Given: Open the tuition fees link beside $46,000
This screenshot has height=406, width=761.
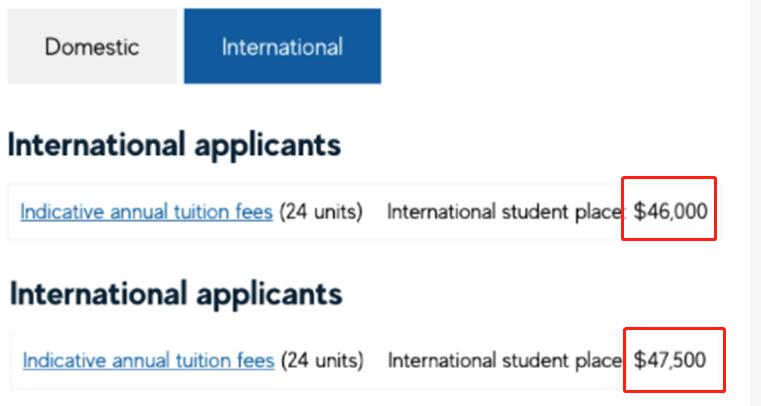Looking at the screenshot, I should (146, 212).
